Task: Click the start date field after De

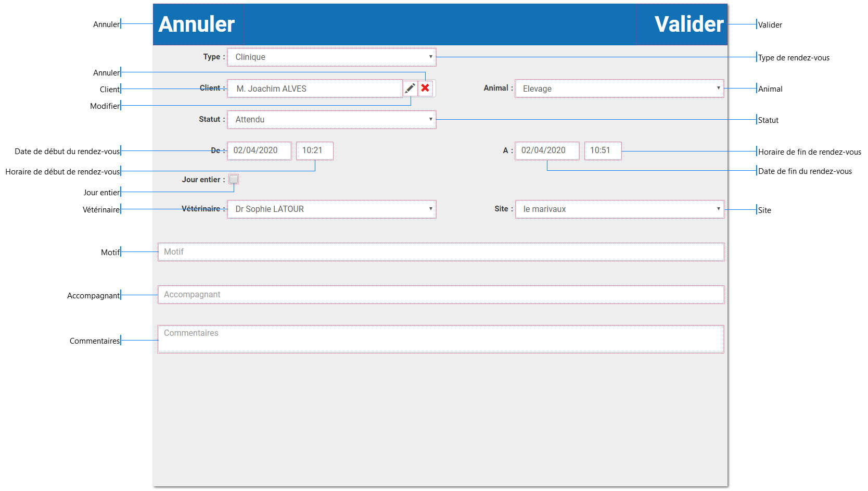Action: coord(259,150)
